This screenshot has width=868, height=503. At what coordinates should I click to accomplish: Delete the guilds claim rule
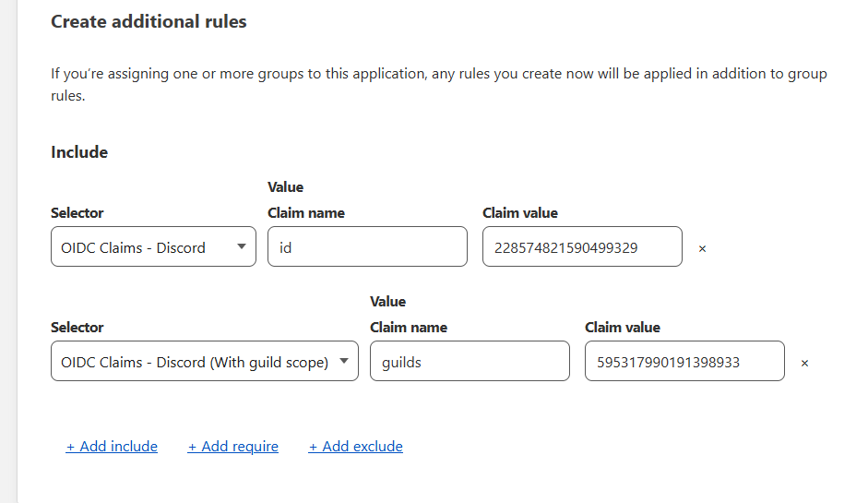[x=804, y=363]
